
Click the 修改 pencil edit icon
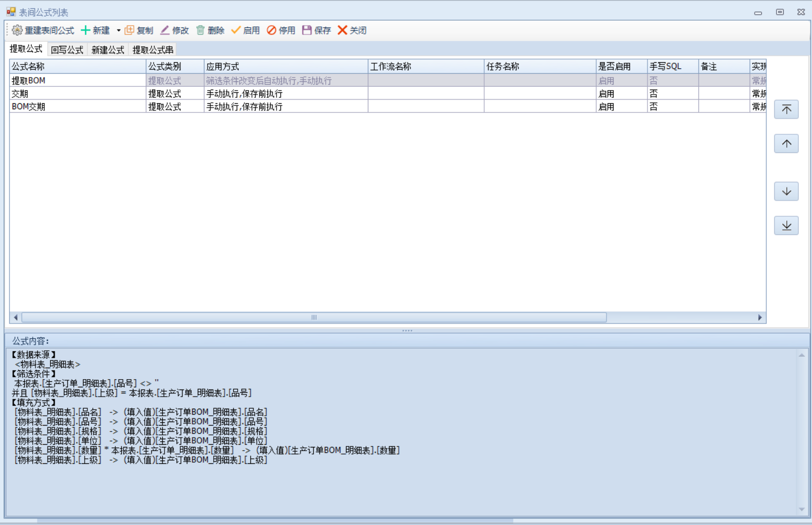[x=164, y=30]
